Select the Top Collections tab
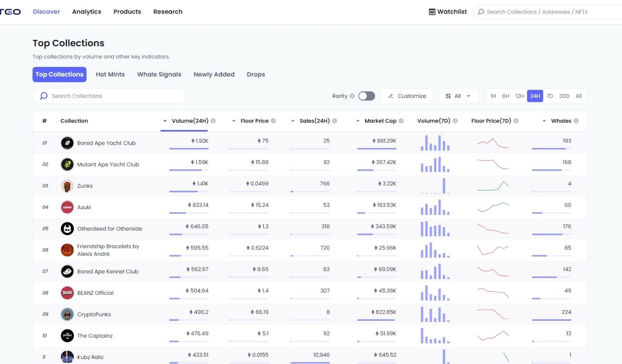 click(59, 74)
